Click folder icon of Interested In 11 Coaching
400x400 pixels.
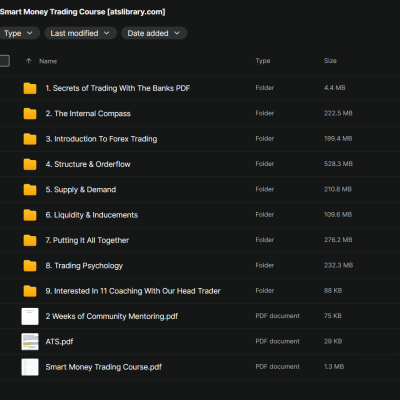click(30, 291)
